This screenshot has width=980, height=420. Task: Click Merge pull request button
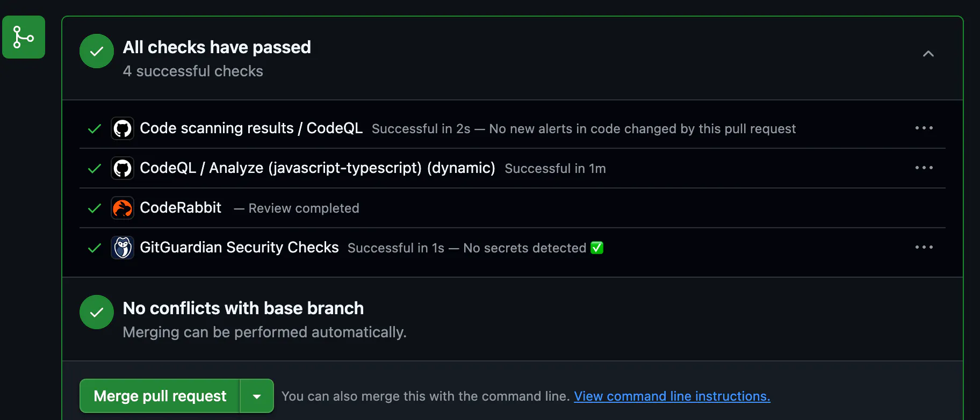tap(160, 396)
